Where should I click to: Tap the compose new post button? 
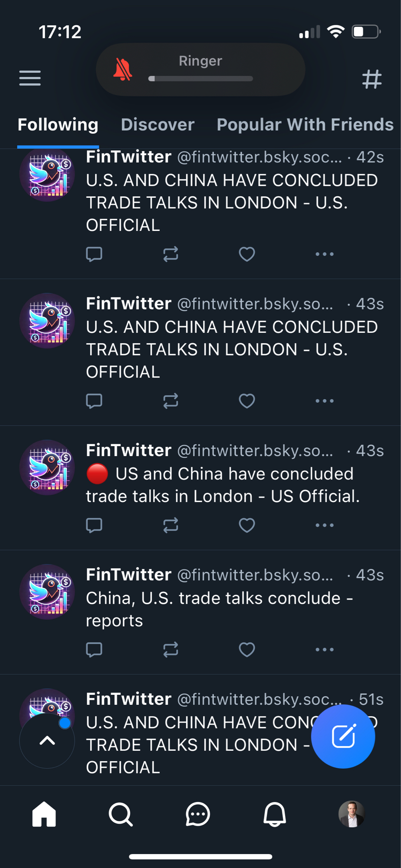tap(343, 736)
